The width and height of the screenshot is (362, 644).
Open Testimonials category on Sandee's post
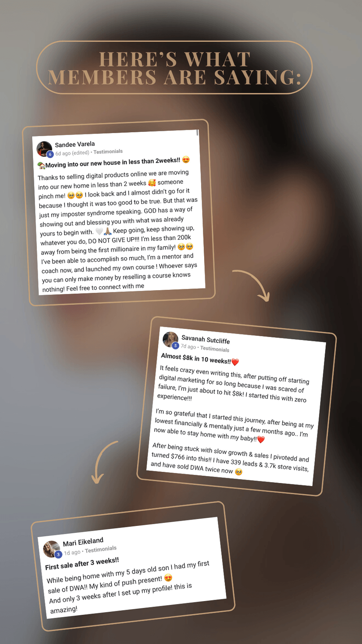(108, 152)
